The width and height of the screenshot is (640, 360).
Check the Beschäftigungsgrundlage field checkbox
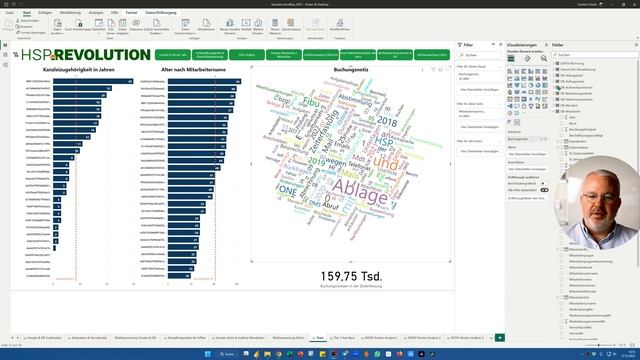562,135
